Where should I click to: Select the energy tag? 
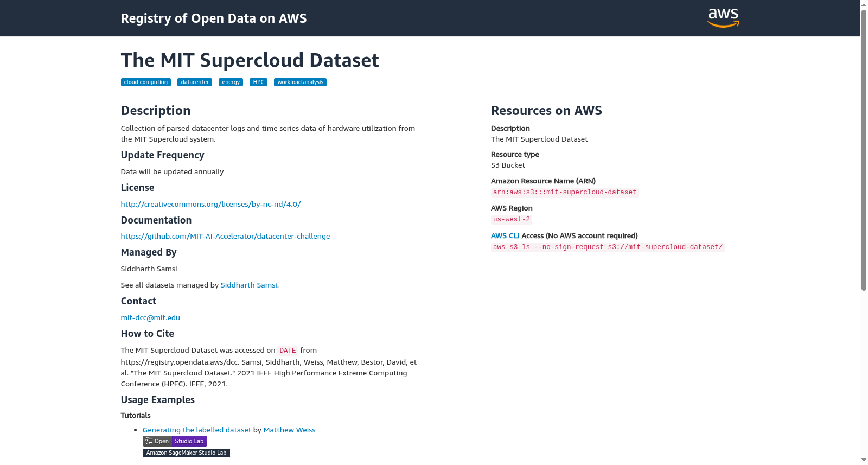click(231, 82)
